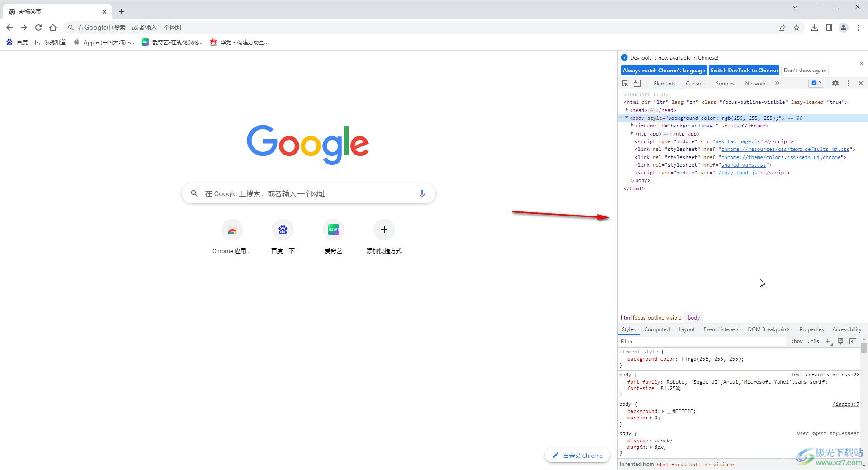
Task: Start voice search with the microphone icon
Action: tap(422, 193)
